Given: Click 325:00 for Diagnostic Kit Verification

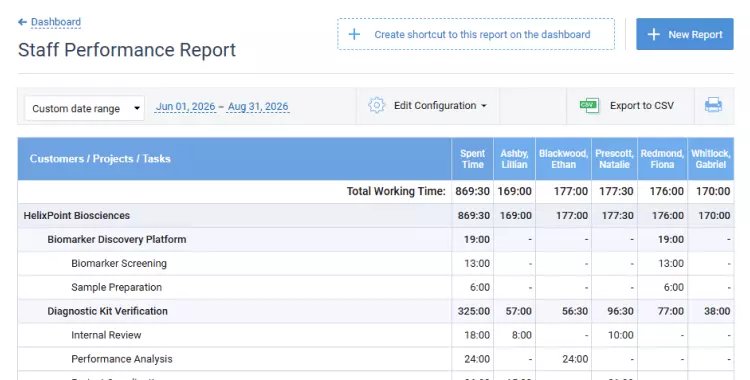Looking at the screenshot, I should [474, 311].
